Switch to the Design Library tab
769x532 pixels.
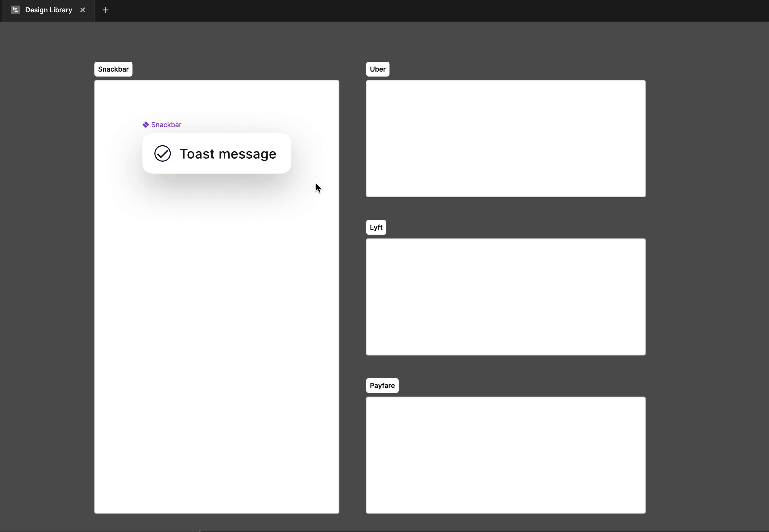coord(49,10)
